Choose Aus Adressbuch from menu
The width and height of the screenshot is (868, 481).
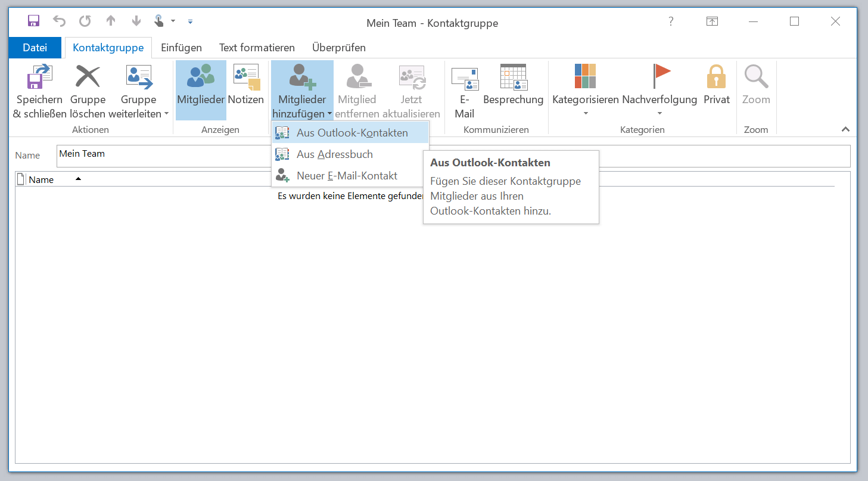tap(350, 154)
